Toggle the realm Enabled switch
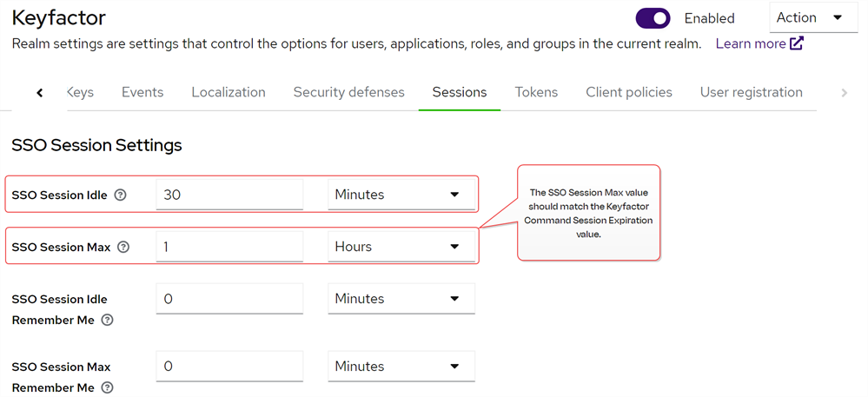868x397 pixels. pos(653,18)
